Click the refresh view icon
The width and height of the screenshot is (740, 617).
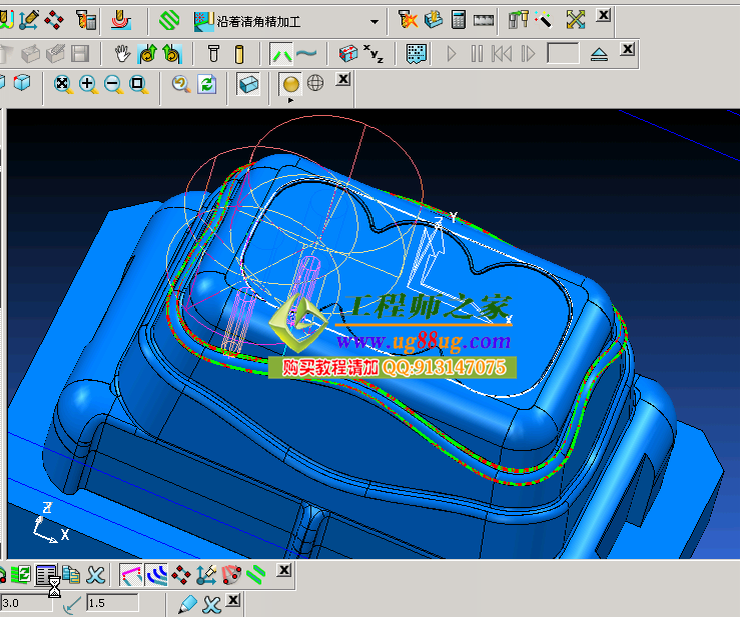(x=206, y=84)
